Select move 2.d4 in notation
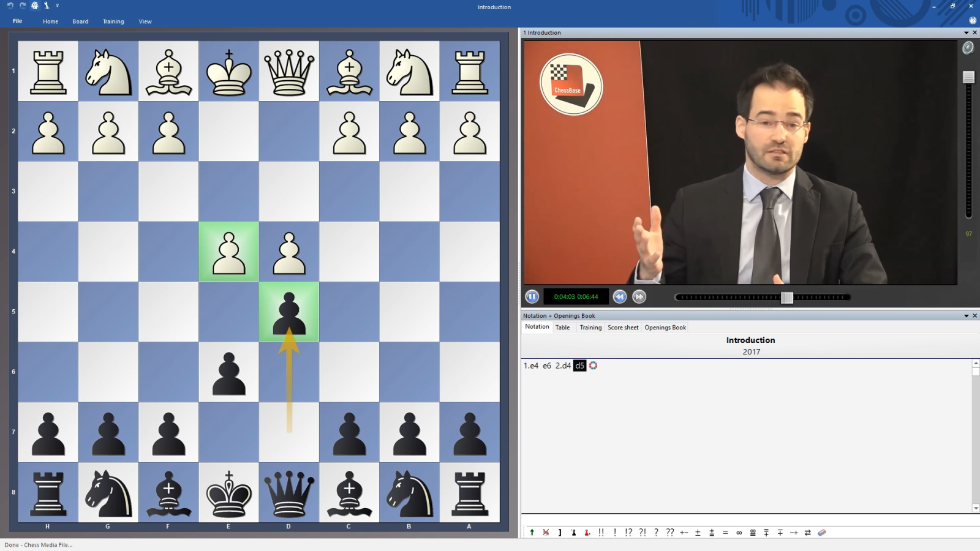 click(563, 365)
